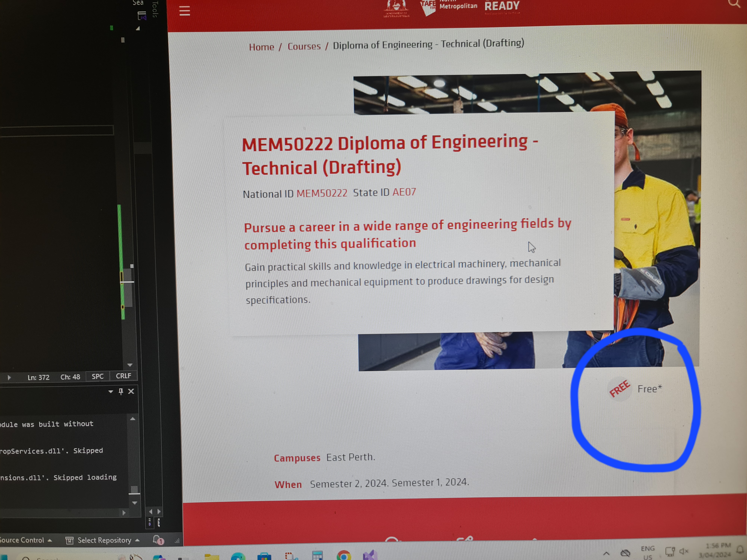
Task: Click 'nsions.dll'. Skipped loading' output line
Action: coord(58,477)
